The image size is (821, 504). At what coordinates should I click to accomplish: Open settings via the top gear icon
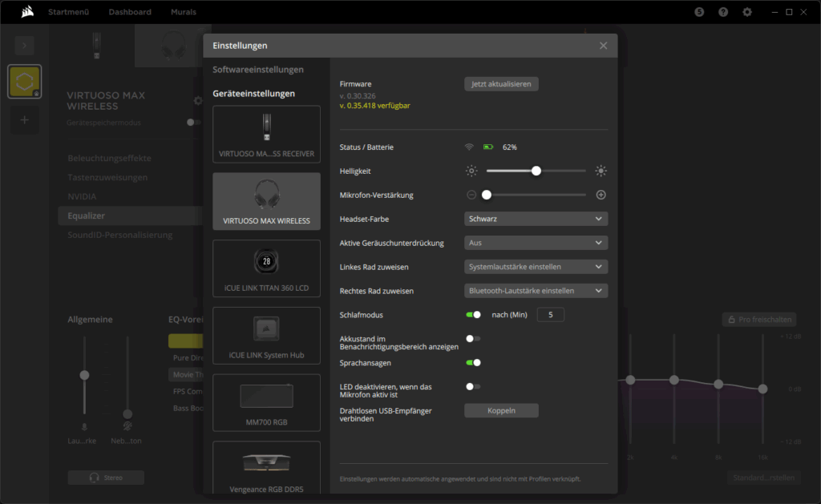(x=746, y=12)
